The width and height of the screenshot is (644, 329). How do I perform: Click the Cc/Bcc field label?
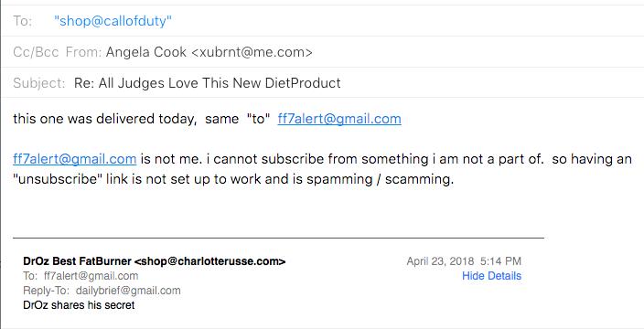point(36,52)
